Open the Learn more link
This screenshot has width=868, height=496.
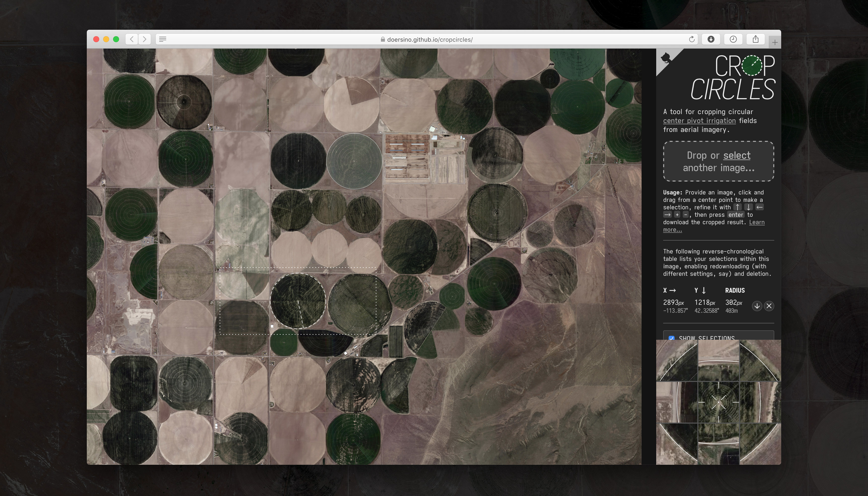point(757,222)
